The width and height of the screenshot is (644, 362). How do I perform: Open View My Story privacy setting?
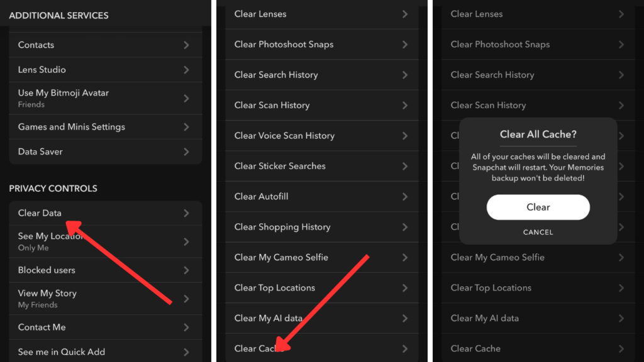(x=106, y=299)
